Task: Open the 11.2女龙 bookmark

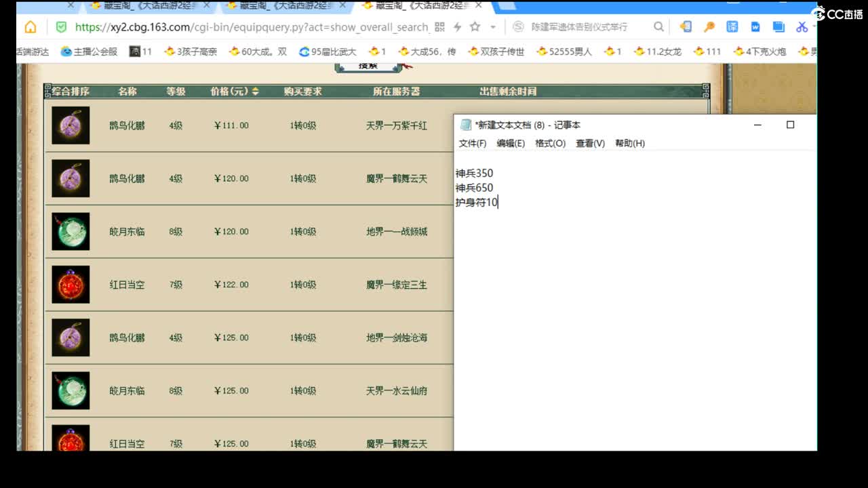Action: tap(658, 52)
